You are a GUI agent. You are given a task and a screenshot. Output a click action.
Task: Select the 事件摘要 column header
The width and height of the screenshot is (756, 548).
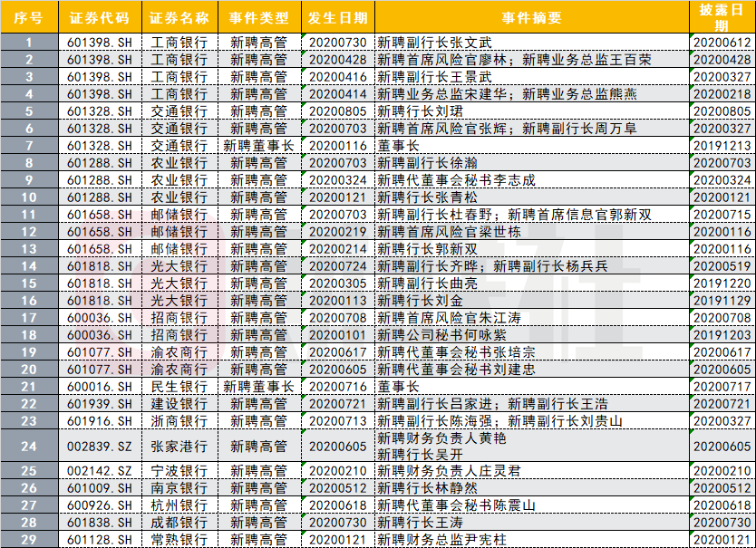coord(532,17)
